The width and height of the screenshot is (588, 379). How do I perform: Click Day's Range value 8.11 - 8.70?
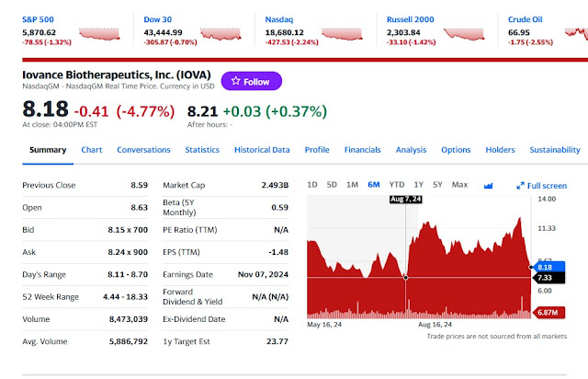coord(128,274)
